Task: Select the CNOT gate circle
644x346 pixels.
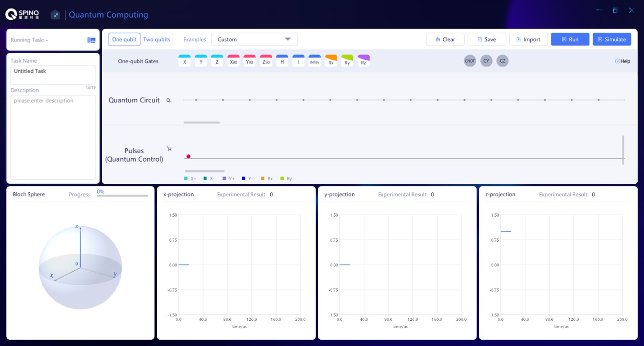Action: (x=470, y=61)
